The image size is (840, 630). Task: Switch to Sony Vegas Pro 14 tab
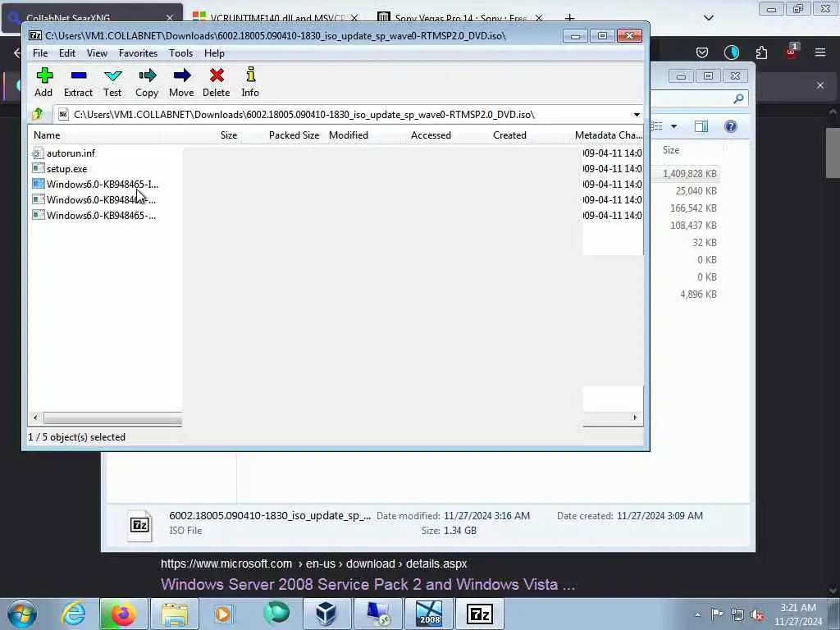461,18
